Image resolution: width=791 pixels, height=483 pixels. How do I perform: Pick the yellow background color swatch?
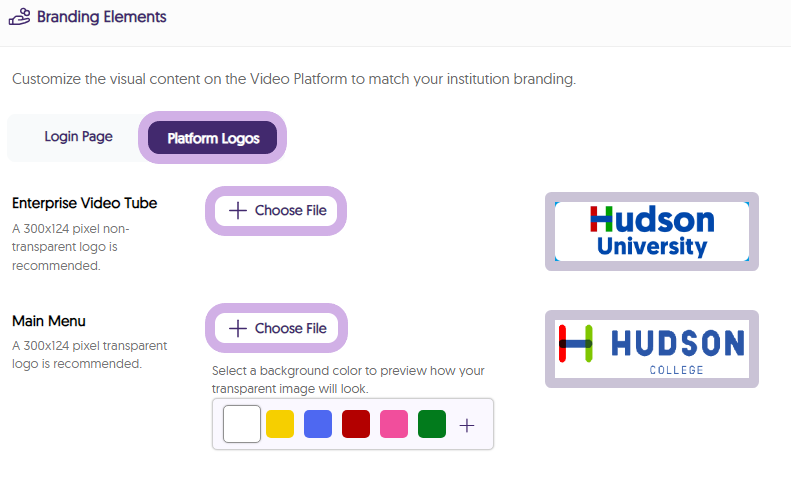click(280, 424)
